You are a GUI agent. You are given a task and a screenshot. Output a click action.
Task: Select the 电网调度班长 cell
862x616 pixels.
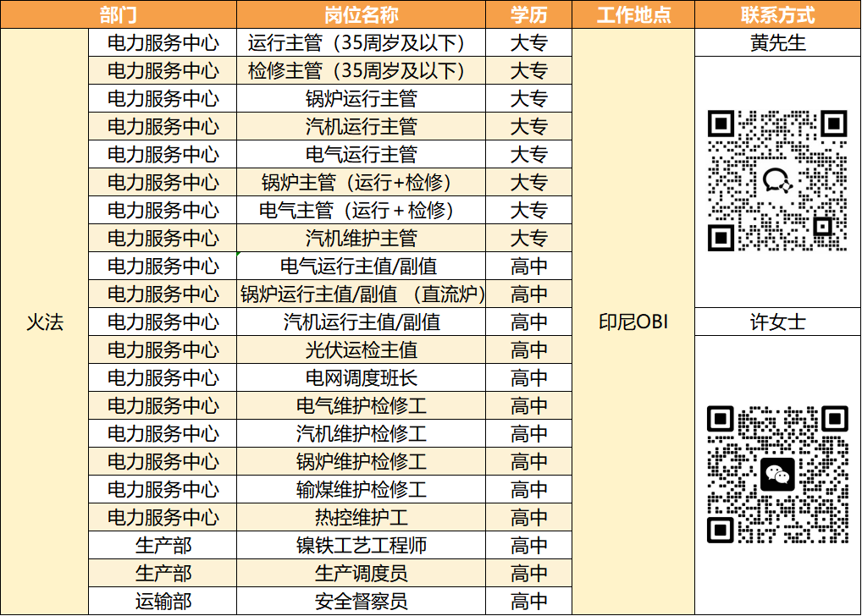click(362, 377)
